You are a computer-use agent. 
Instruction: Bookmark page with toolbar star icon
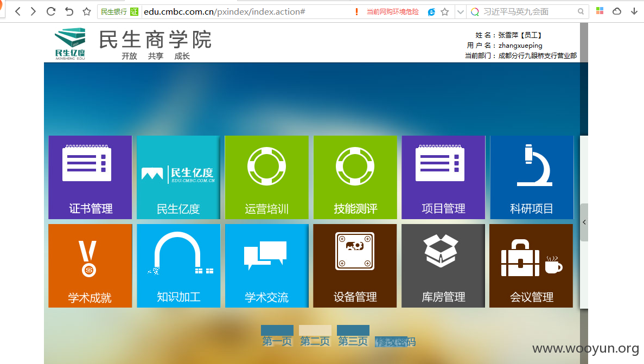[x=86, y=11]
